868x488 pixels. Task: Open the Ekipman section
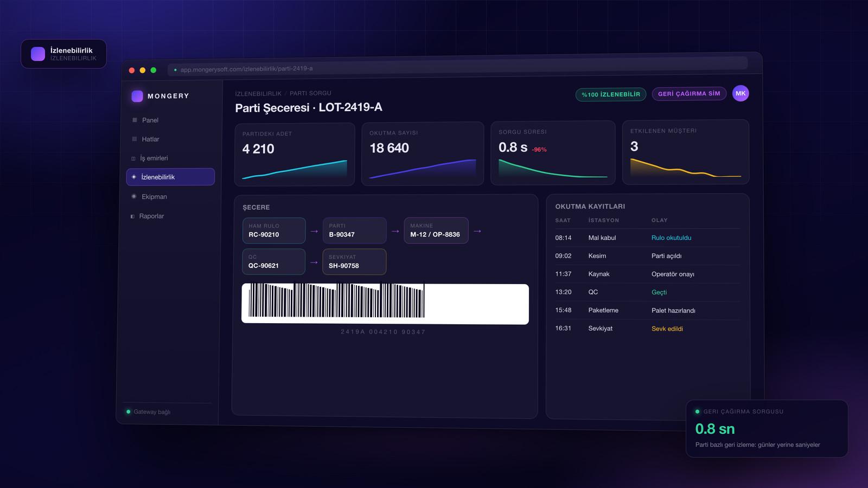[169, 196]
